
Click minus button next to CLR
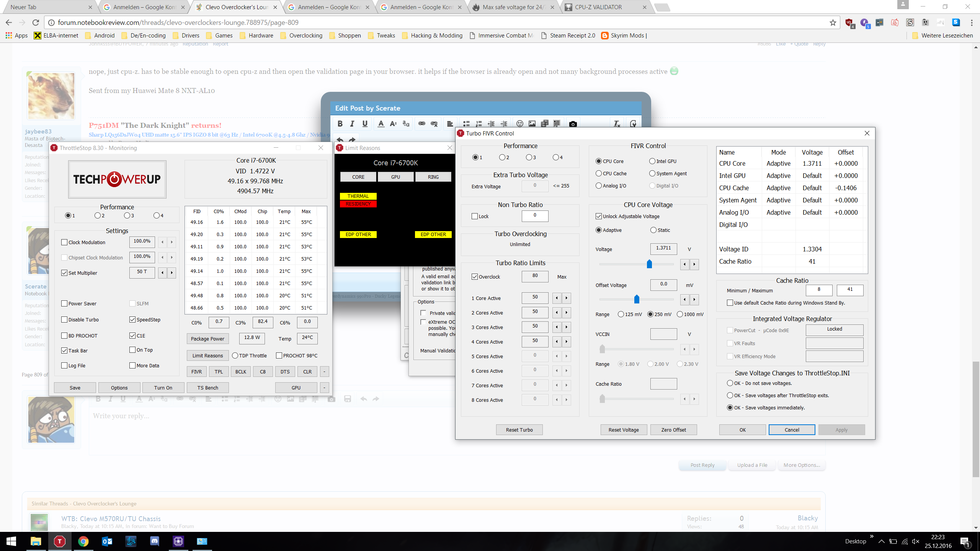click(x=324, y=372)
